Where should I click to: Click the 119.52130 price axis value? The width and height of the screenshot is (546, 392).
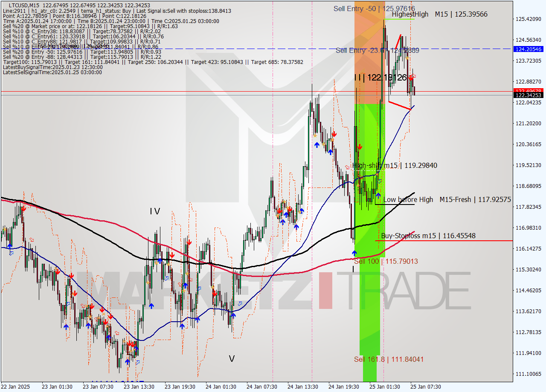click(529, 165)
